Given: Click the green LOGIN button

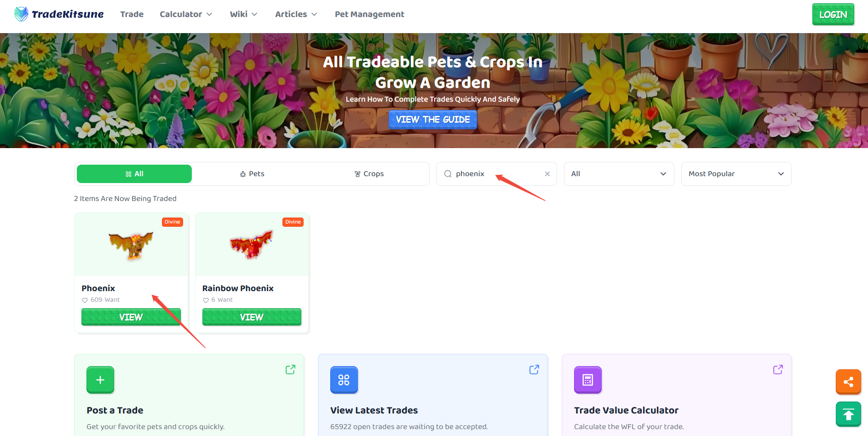Looking at the screenshot, I should pyautogui.click(x=833, y=14).
